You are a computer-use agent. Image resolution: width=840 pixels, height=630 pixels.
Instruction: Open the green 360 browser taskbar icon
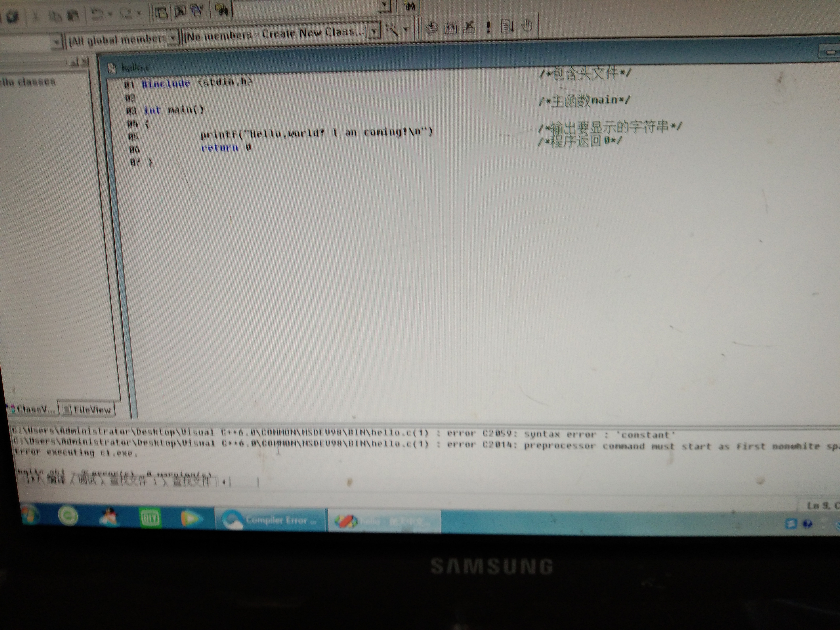coord(68,516)
